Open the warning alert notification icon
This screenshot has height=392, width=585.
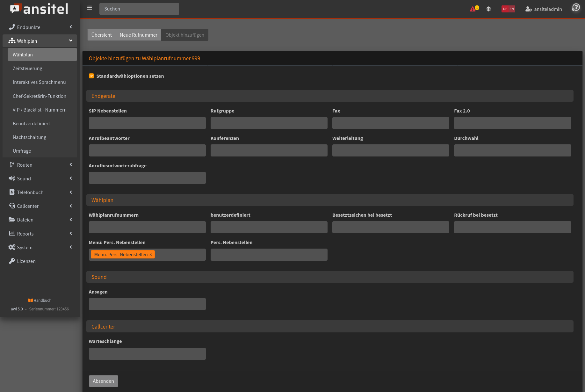473,9
